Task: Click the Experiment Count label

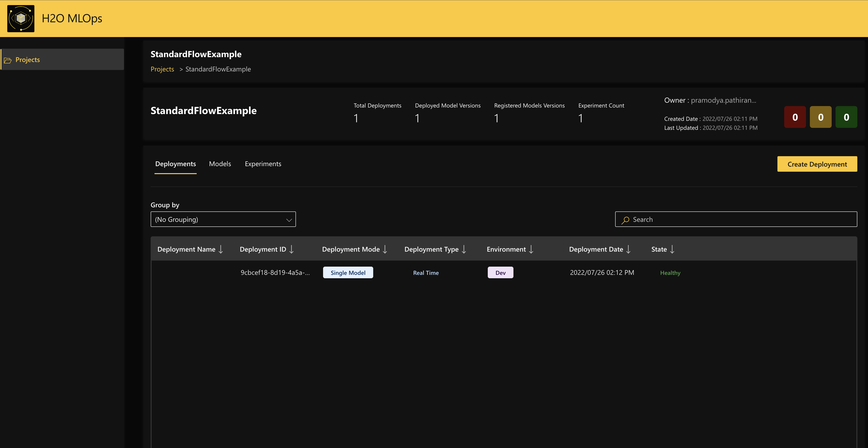Action: (x=601, y=106)
